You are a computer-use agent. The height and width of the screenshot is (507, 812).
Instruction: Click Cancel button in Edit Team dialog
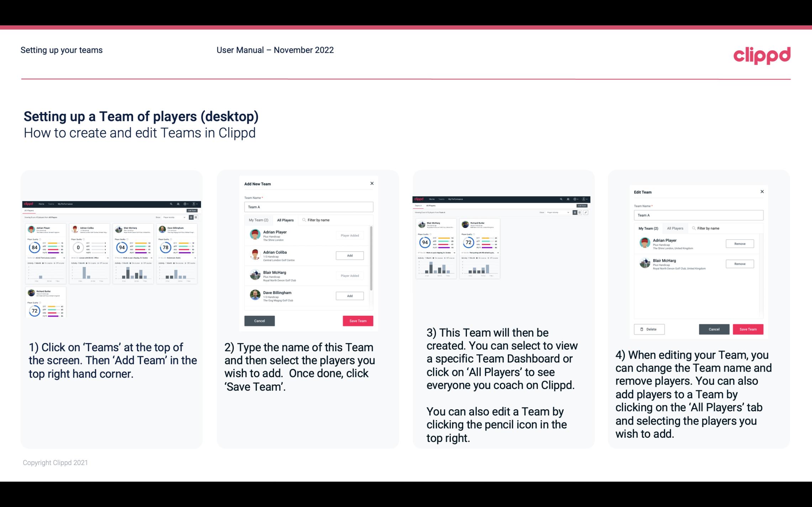pyautogui.click(x=715, y=329)
